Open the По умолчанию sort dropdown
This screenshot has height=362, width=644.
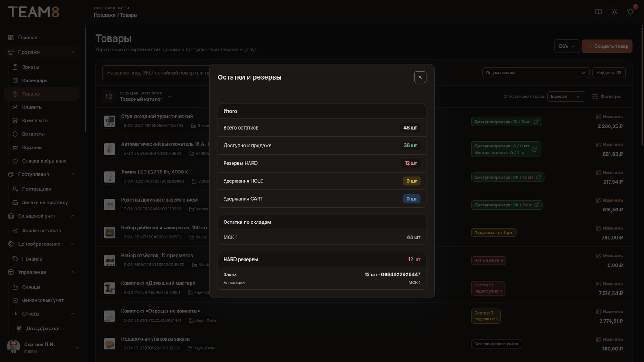click(536, 72)
